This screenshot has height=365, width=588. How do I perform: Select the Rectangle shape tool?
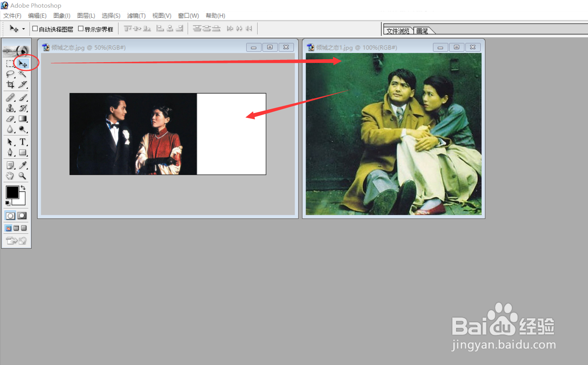click(x=23, y=153)
